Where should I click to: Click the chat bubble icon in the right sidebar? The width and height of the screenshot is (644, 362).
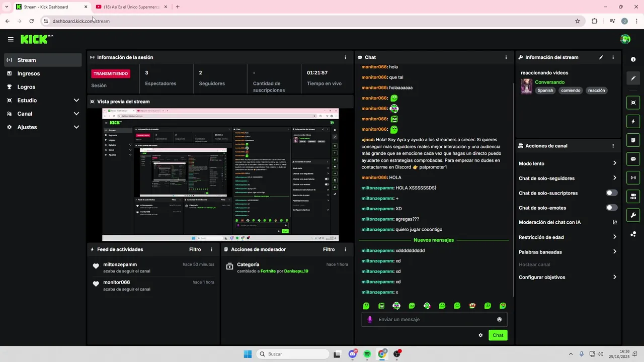pos(633,158)
